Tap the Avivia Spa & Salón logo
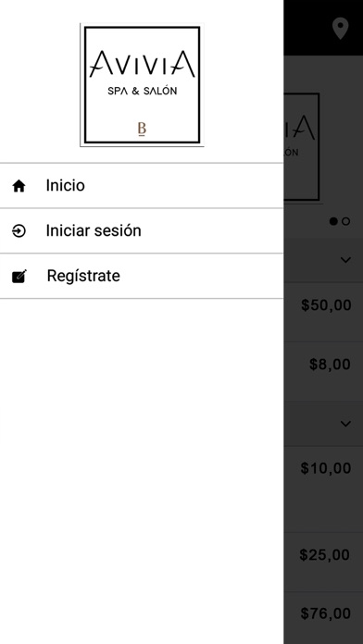 (142, 84)
